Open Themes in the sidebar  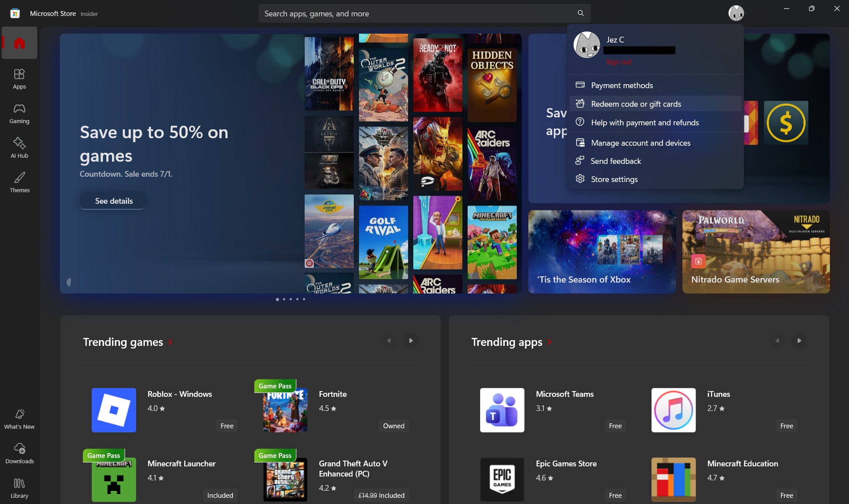pos(19,182)
